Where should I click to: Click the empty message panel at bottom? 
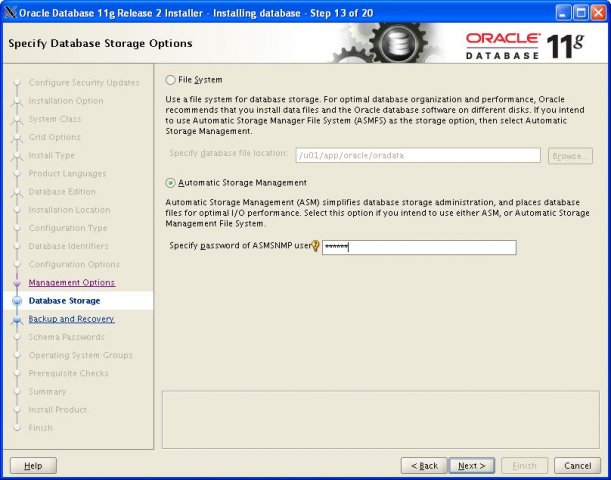[x=380, y=420]
